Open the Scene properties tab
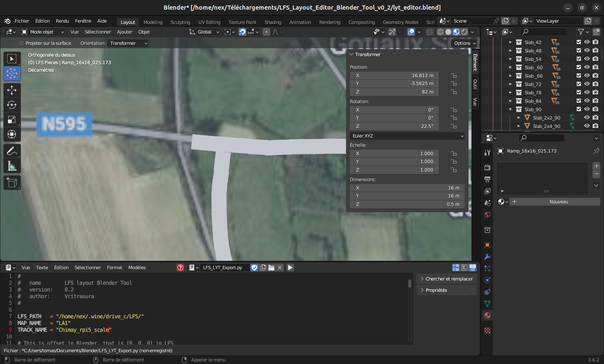Screen dimensions: 604x364 [x=487, y=203]
